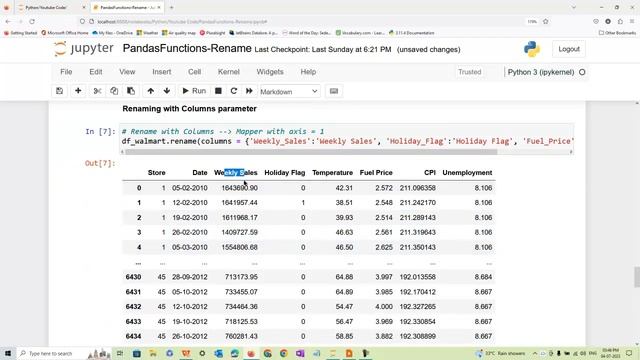This screenshot has width=640, height=360.
Task: Open the Weather bookmark
Action: pos(147,33)
